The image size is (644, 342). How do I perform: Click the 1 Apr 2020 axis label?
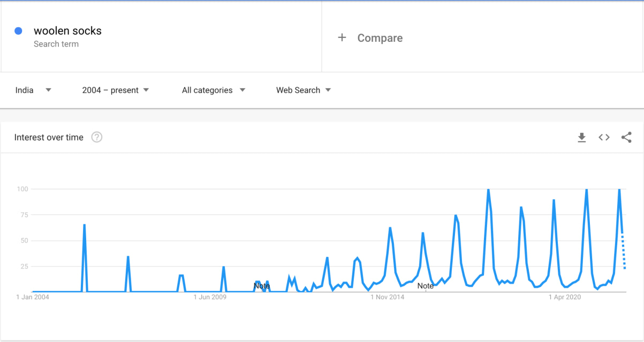pos(565,297)
